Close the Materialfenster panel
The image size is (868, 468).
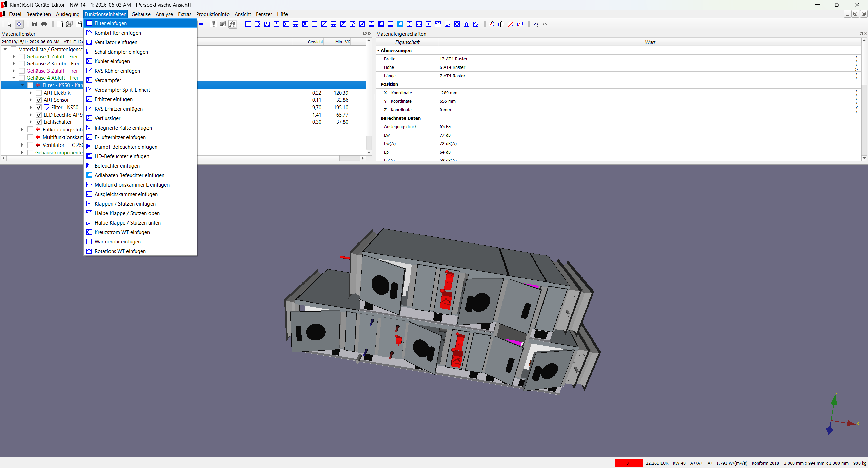[370, 34]
